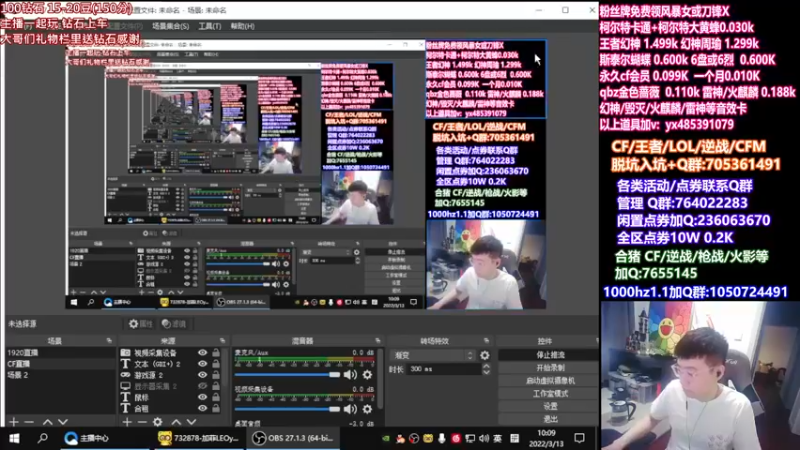Click 开始录制 to start recording
Viewport: 800px width, 450px height.
click(x=549, y=367)
